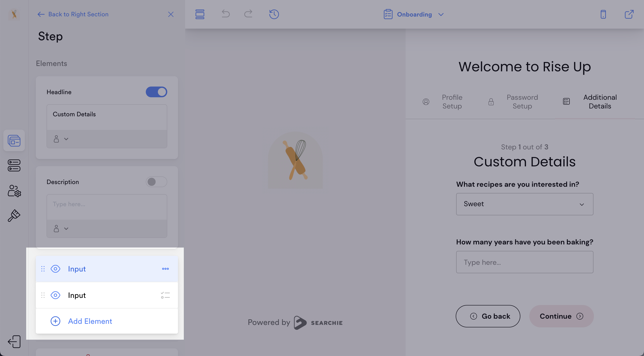Open preview in new window icon
Viewport: 644px width, 356px height.
tap(629, 14)
